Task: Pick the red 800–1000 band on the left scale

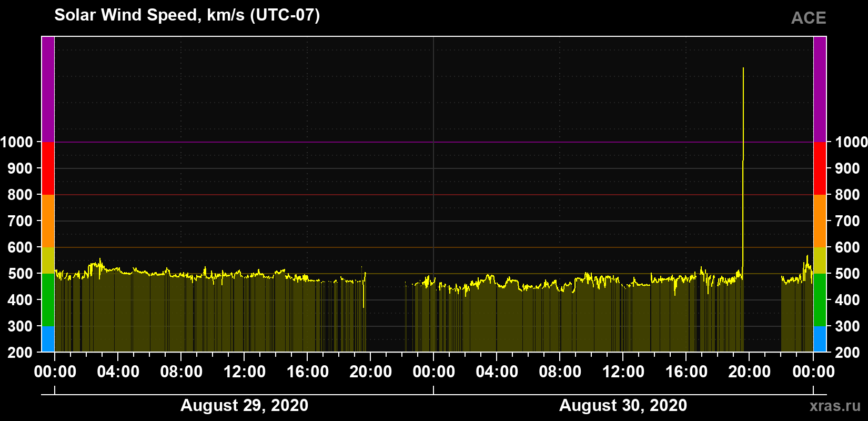Action: tap(48, 168)
